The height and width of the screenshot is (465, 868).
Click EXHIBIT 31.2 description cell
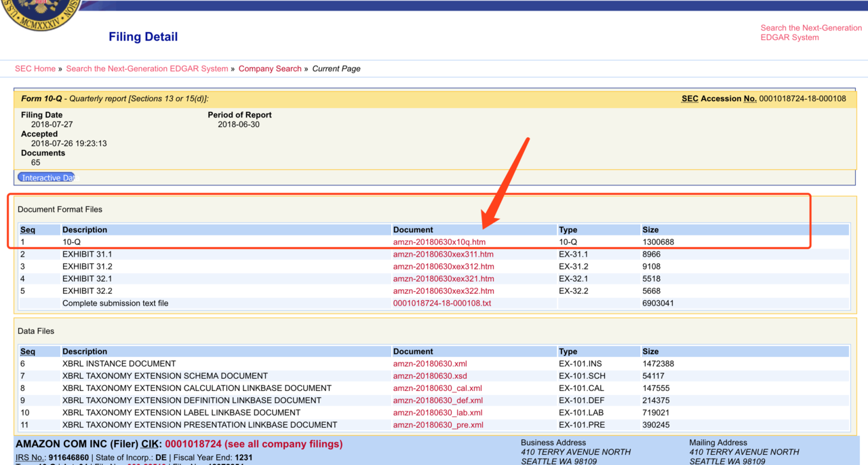point(87,266)
